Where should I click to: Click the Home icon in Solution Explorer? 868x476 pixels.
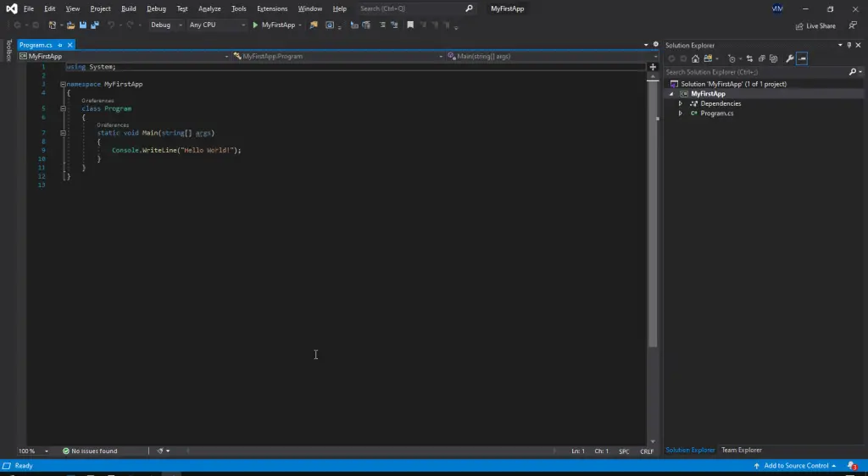[695, 58]
